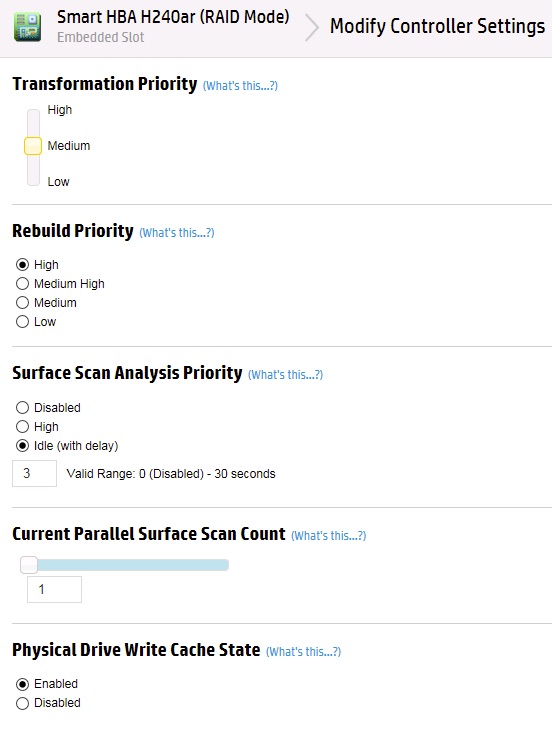The image size is (552, 734).
Task: Set surface scan analysis priority to High
Action: click(22, 426)
